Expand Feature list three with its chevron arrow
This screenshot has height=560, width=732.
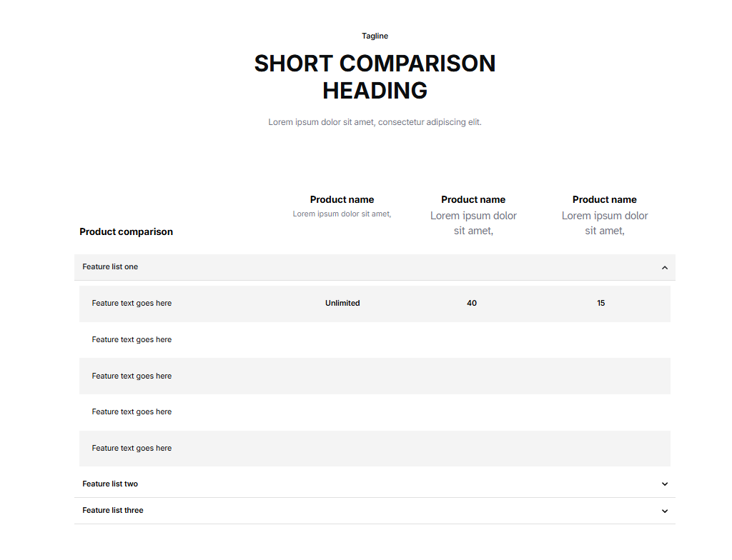pyautogui.click(x=664, y=511)
